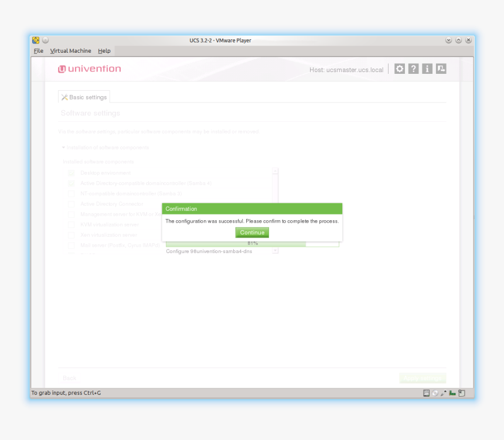Click the network adapter icon in status bar

(x=452, y=393)
